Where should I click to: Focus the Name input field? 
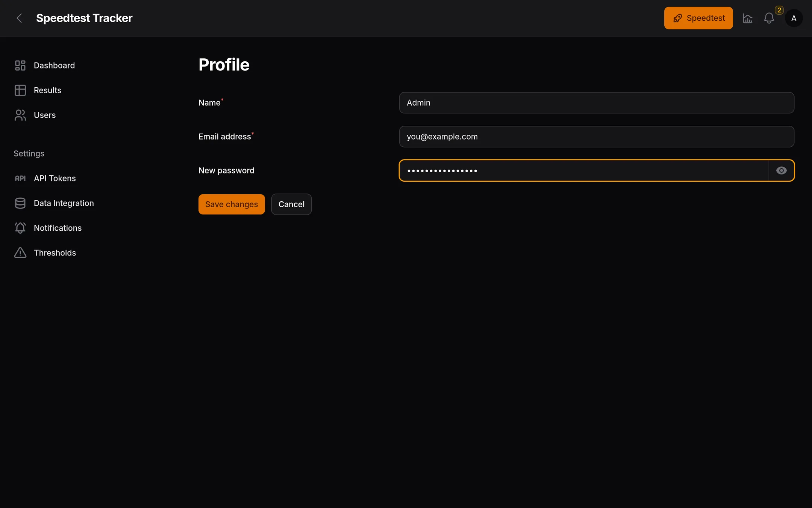[597, 103]
